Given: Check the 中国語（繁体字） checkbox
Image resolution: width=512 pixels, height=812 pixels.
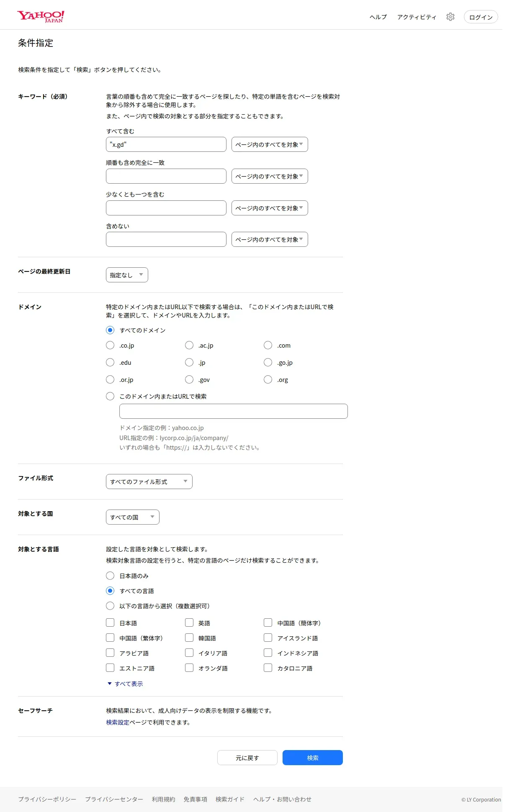Looking at the screenshot, I should pos(110,638).
